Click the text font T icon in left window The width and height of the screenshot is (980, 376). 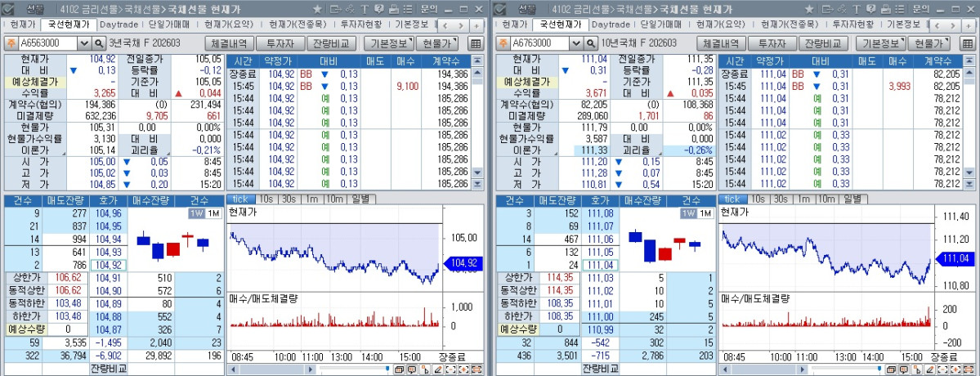tap(365, 8)
